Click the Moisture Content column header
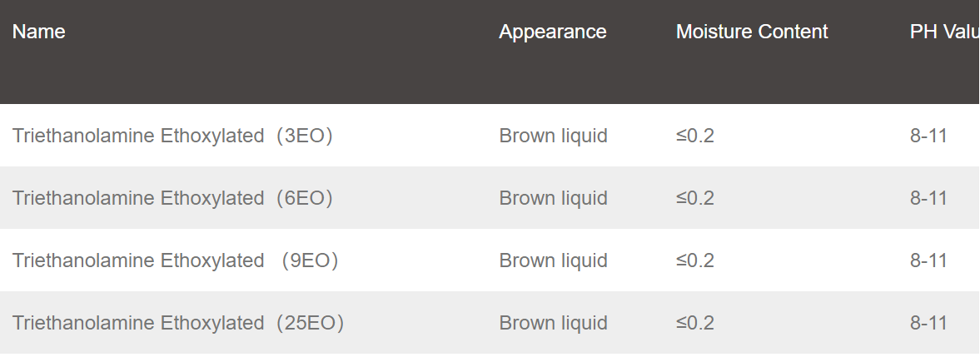Viewport: 980px width, 357px height. click(x=752, y=32)
